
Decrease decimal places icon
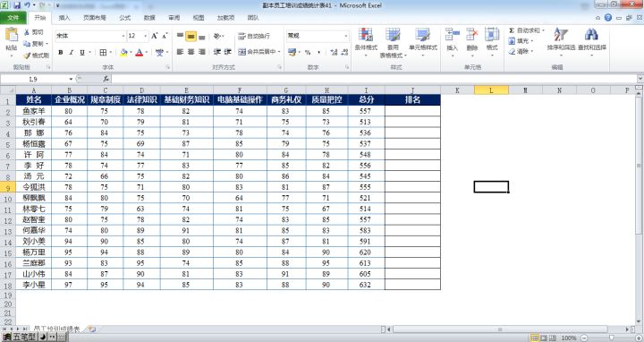pyautogui.click(x=344, y=52)
